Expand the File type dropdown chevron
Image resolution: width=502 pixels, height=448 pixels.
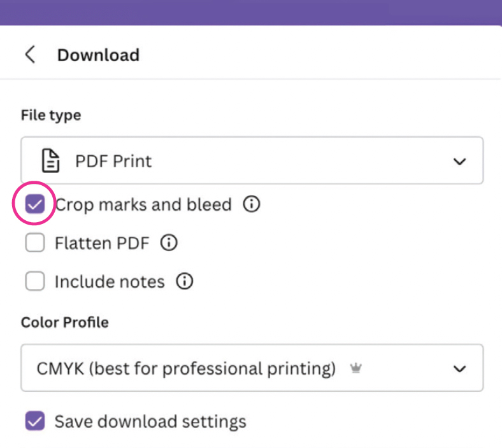(459, 162)
